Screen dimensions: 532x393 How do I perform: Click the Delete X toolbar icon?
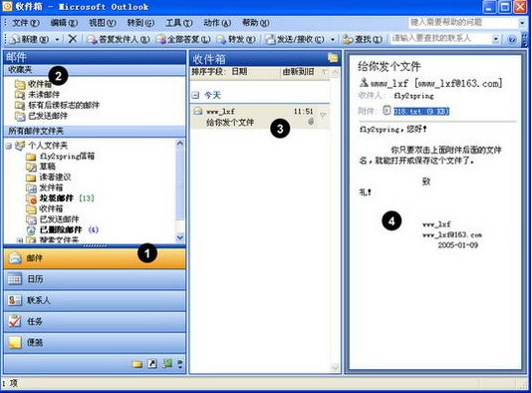point(73,39)
